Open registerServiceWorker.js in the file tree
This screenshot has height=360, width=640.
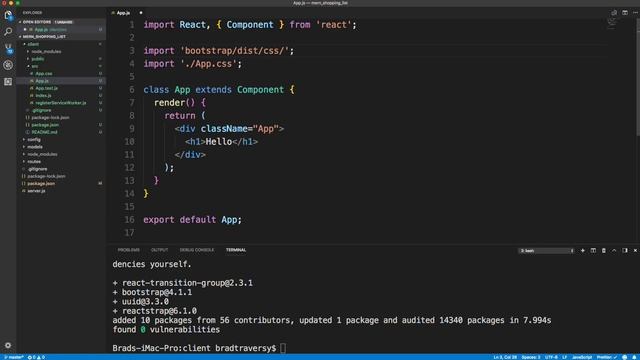(x=60, y=103)
